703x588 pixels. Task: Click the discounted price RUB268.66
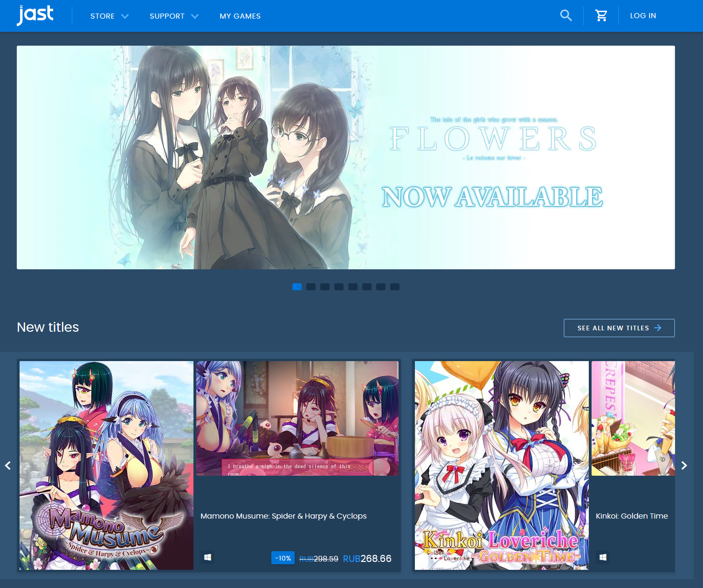pyautogui.click(x=367, y=559)
